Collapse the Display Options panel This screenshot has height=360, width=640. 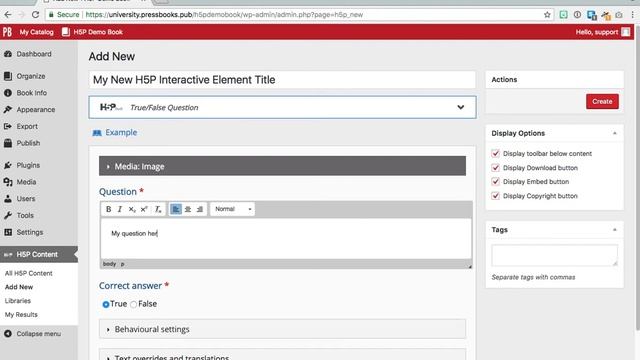(x=614, y=133)
